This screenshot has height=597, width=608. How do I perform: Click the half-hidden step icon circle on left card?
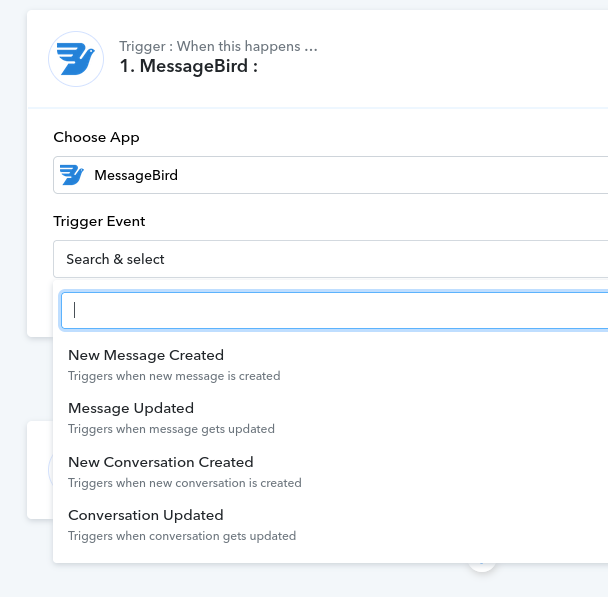click(x=50, y=469)
